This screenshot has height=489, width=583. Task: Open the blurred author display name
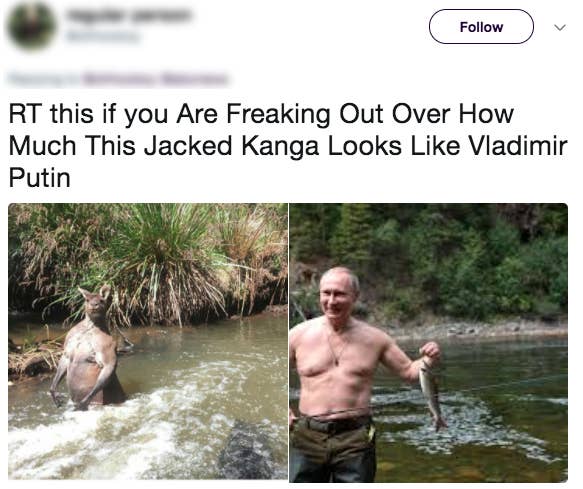point(129,16)
